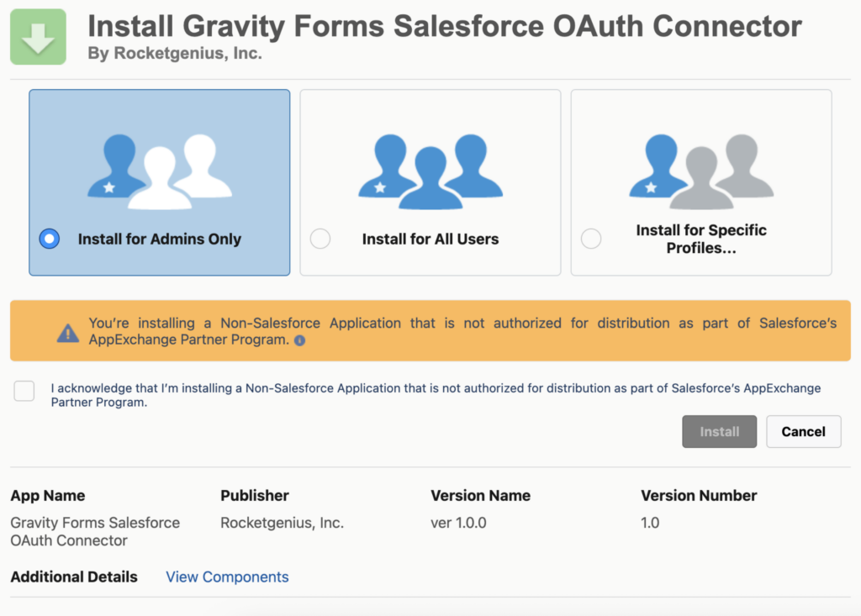Click the version number value 1.0
This screenshot has height=616, width=861.
click(650, 524)
